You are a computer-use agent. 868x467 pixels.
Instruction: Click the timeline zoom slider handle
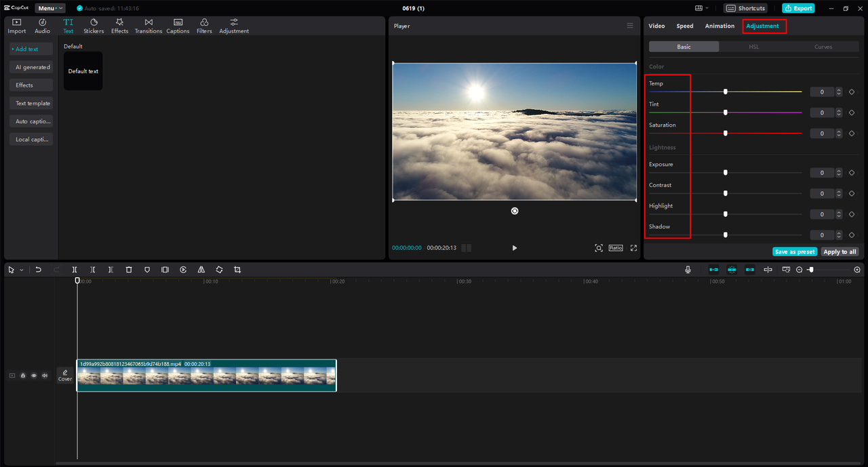point(811,270)
